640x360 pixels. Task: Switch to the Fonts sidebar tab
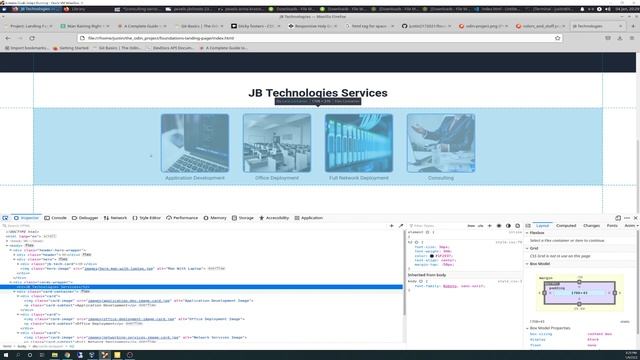point(612,226)
